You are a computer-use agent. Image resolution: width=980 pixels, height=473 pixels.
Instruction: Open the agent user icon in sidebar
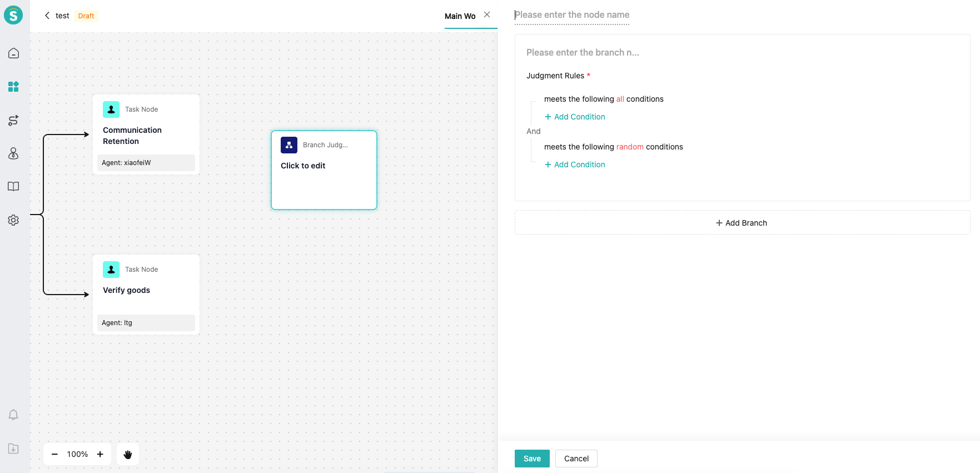(x=13, y=153)
